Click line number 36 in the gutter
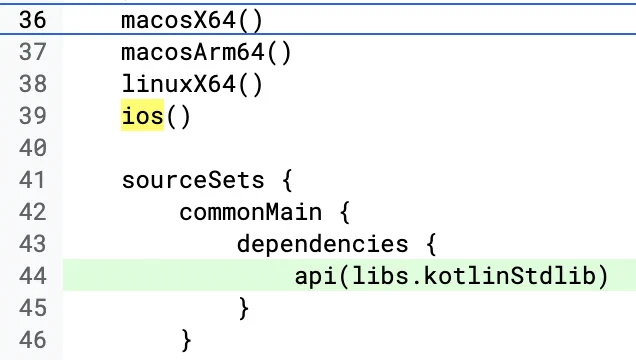Image resolution: width=636 pixels, height=360 pixels. (32, 20)
